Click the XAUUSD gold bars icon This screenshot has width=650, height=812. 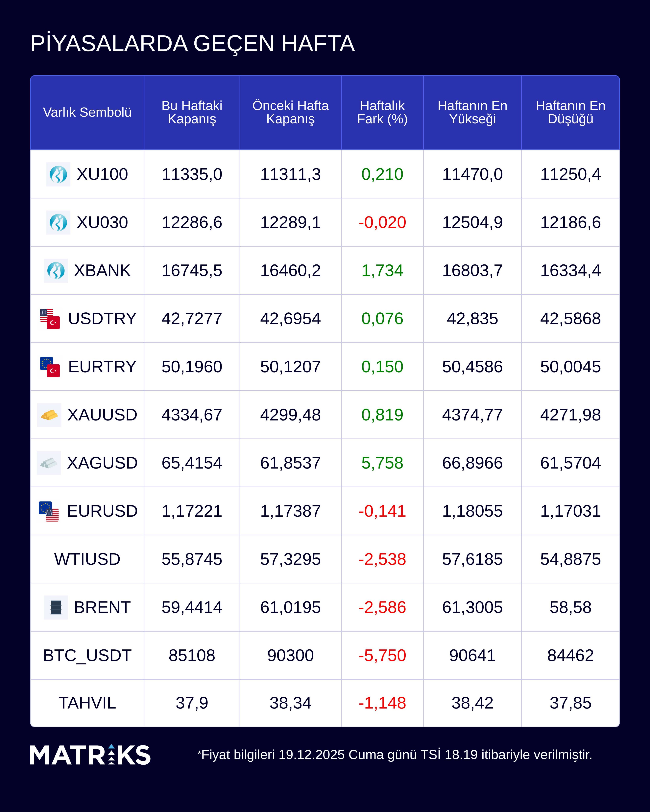pyautogui.click(x=49, y=415)
